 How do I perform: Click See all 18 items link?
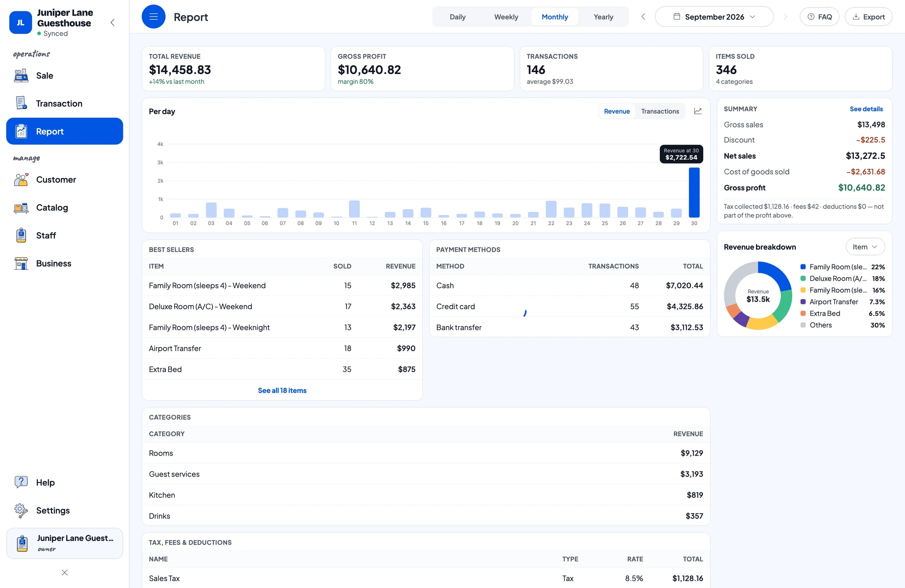[282, 390]
